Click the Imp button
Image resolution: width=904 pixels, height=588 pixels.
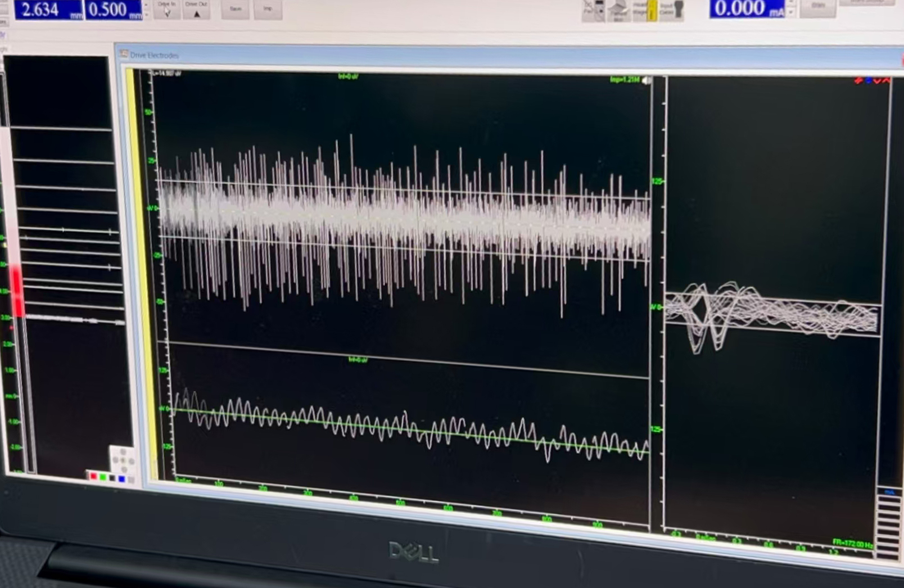coord(268,9)
